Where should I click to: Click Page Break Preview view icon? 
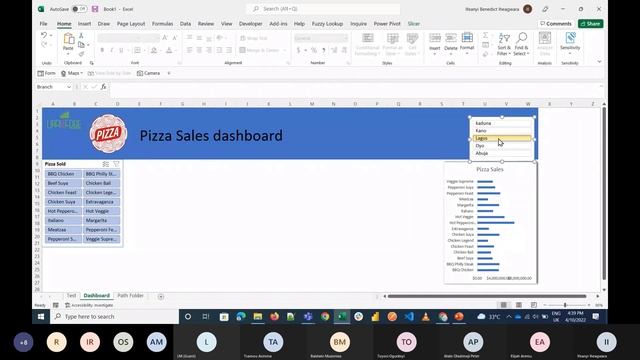click(x=534, y=305)
